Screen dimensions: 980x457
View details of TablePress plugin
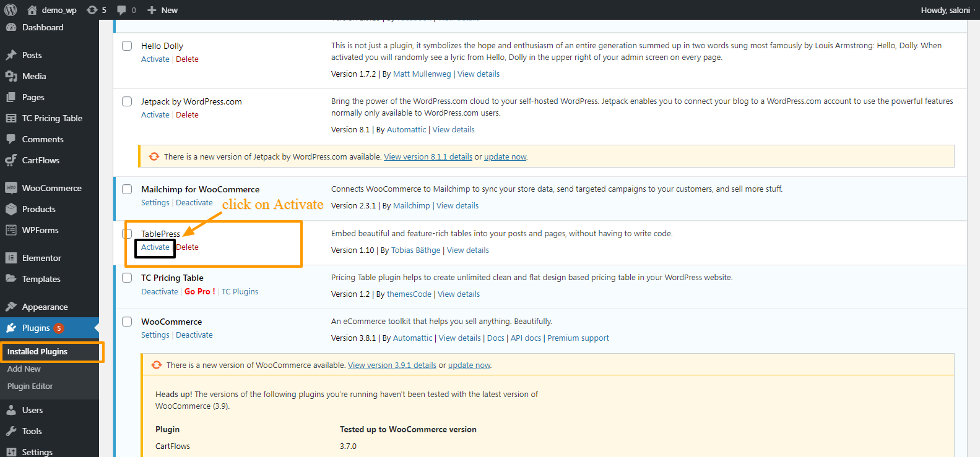pyautogui.click(x=468, y=250)
